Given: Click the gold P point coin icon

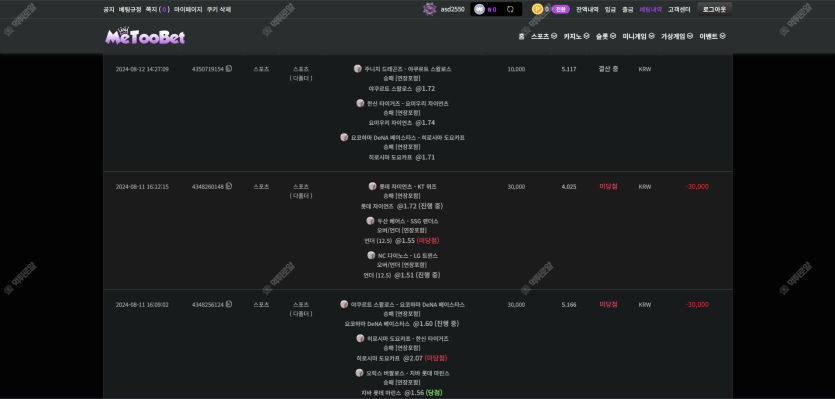Looking at the screenshot, I should 537,9.
